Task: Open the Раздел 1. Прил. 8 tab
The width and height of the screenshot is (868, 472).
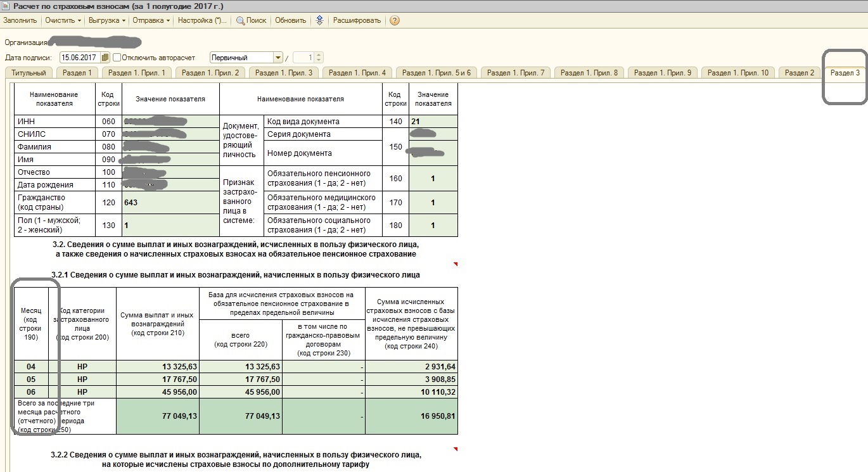Action: coord(589,73)
